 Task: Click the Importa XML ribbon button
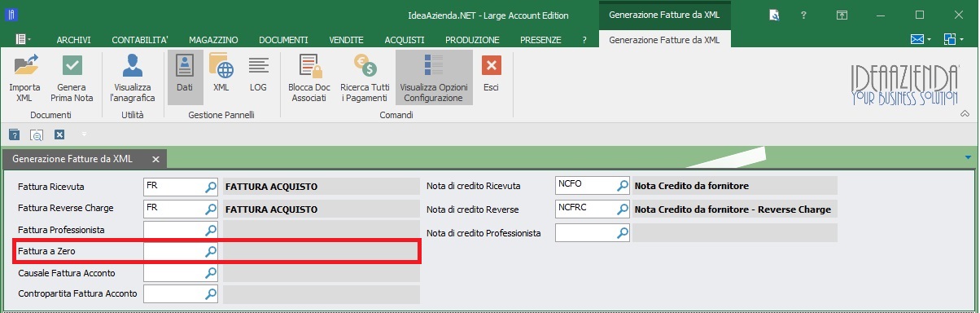pos(24,77)
